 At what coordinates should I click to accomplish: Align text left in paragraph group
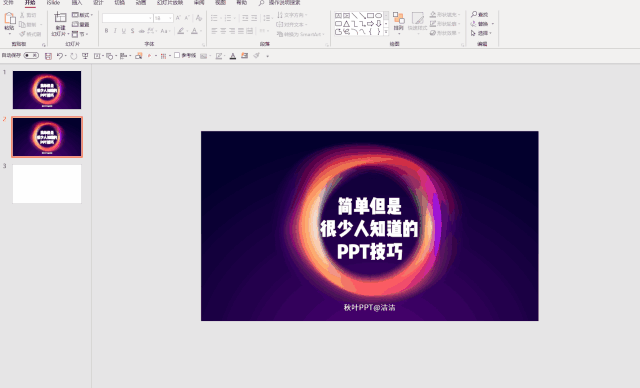tap(214, 31)
